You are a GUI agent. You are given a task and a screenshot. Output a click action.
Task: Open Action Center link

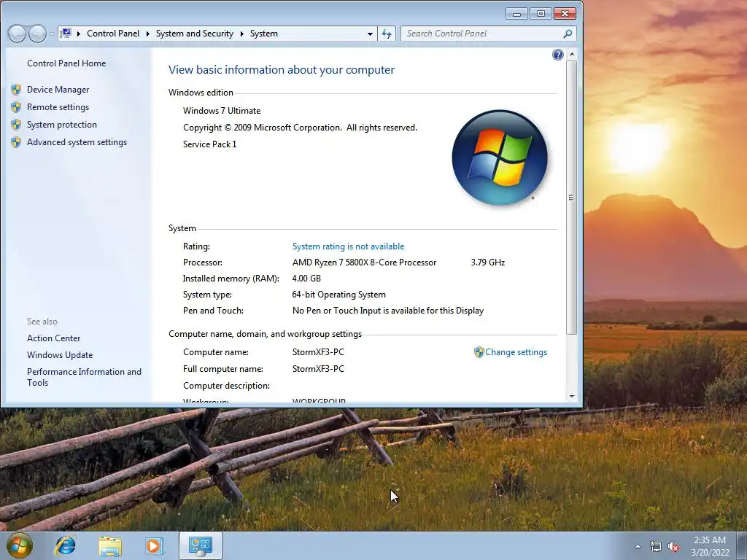(53, 338)
